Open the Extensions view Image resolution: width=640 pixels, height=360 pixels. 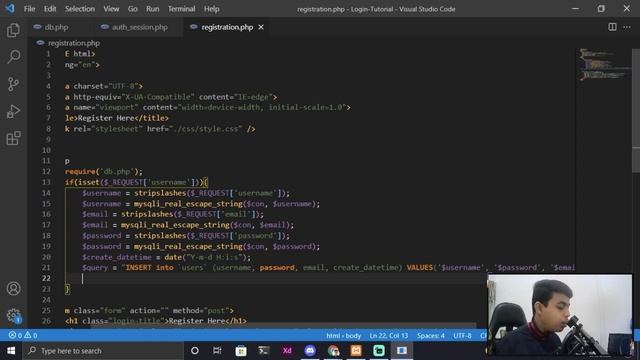(x=13, y=138)
